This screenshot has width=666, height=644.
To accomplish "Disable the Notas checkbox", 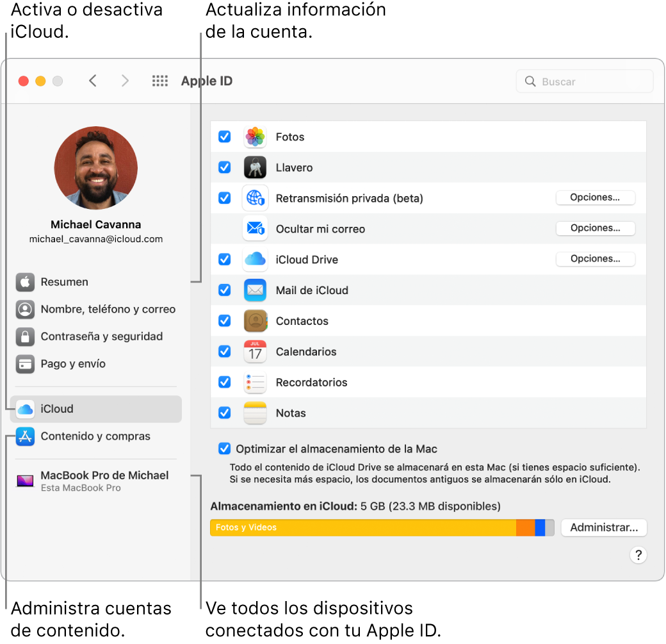I will click(225, 413).
